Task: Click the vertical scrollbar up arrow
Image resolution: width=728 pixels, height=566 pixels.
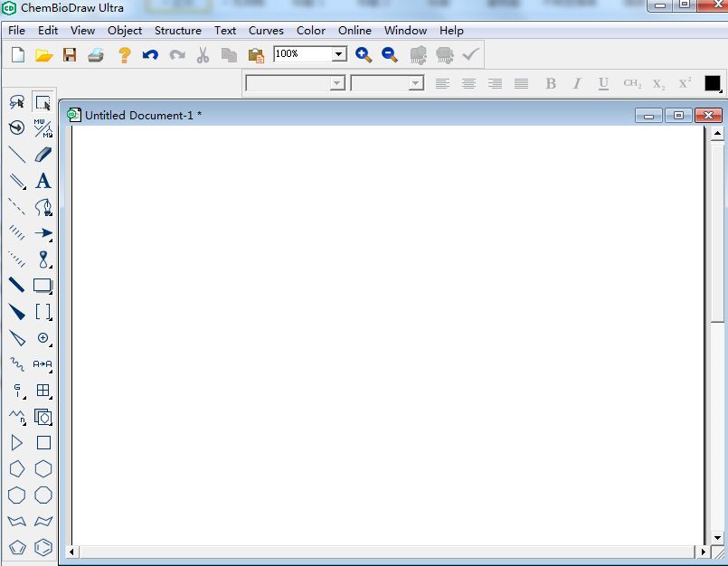Action: (x=717, y=134)
